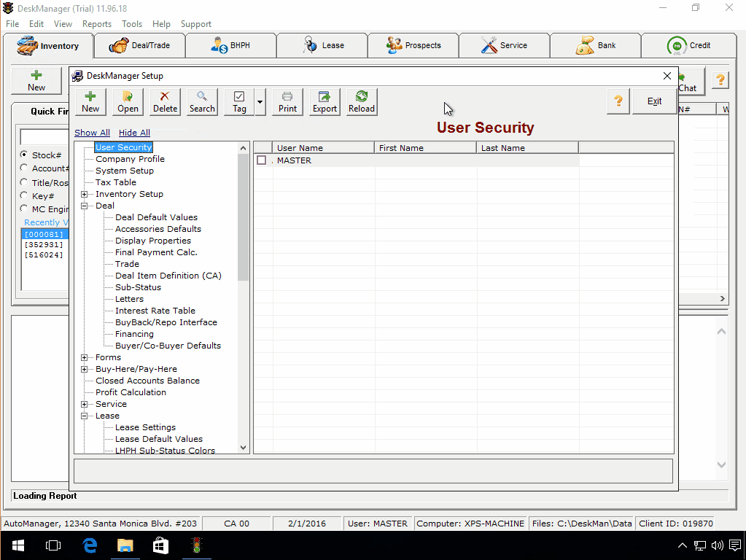Click the User Name column header
Image resolution: width=746 pixels, height=560 pixels.
[x=324, y=148]
